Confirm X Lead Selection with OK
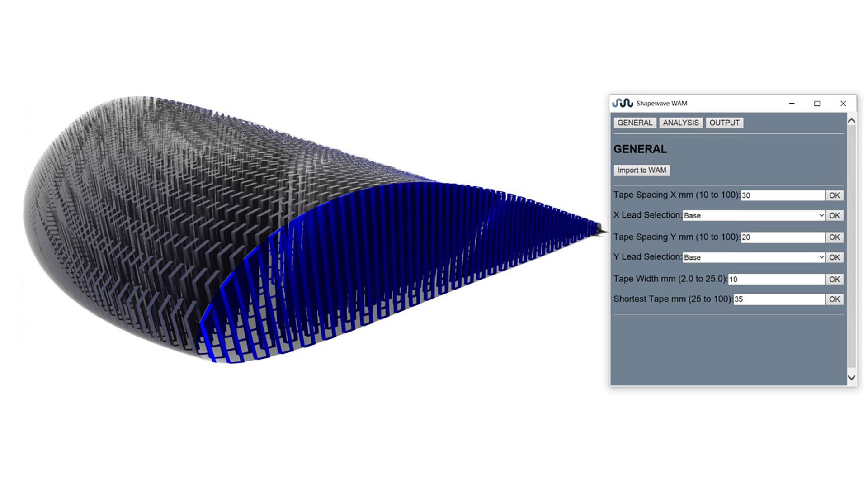 pos(834,216)
